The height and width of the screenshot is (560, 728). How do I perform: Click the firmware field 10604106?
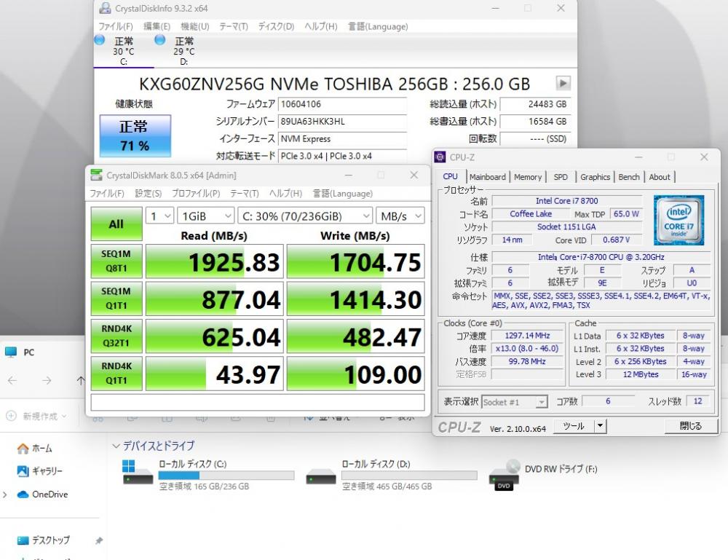click(x=342, y=104)
